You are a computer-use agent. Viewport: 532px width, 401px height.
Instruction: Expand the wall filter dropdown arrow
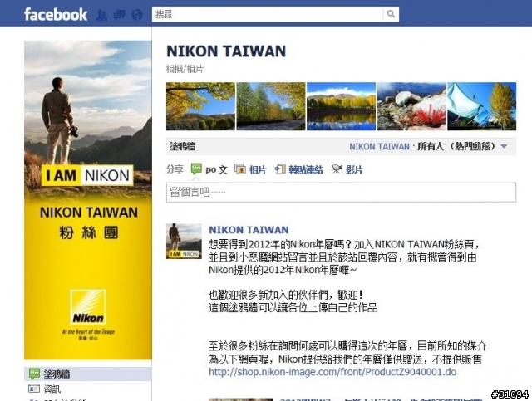[504, 146]
